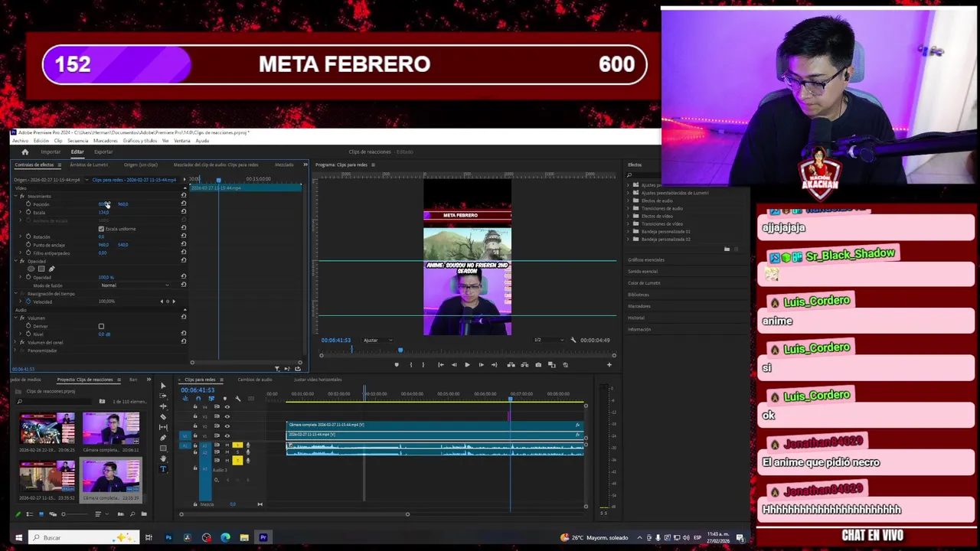The width and height of the screenshot is (980, 551).
Task: Reset the Posición parameter
Action: click(184, 204)
